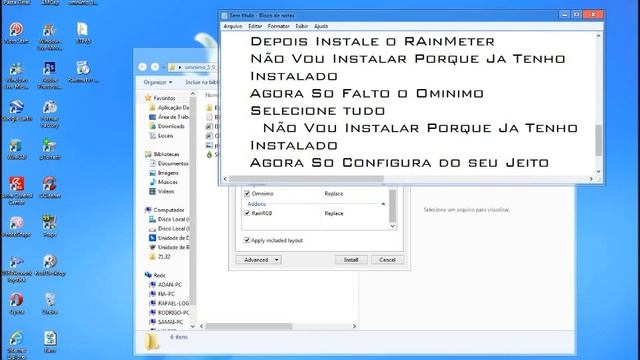Open the Arquivo menu in Notepad
Image resolution: width=640 pixels, height=360 pixels.
233,26
